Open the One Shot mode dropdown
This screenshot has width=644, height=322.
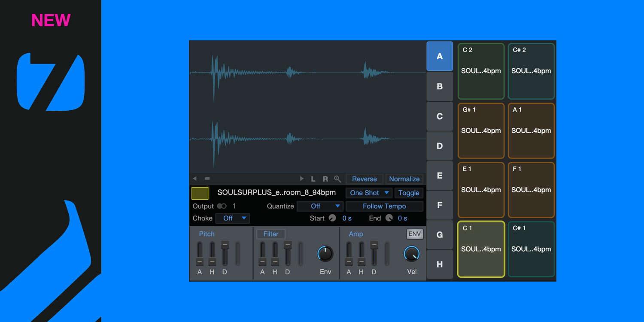tap(369, 193)
